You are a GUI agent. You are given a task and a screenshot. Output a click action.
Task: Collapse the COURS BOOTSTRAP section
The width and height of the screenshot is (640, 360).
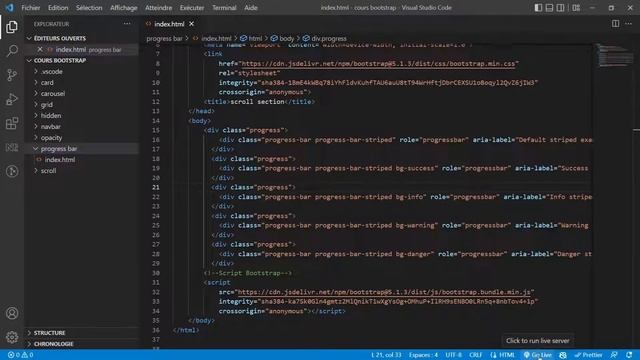click(x=82, y=60)
